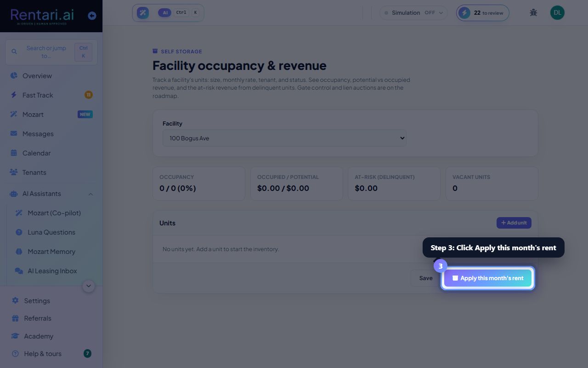
Task: Open the 22 to review queue
Action: click(x=482, y=13)
